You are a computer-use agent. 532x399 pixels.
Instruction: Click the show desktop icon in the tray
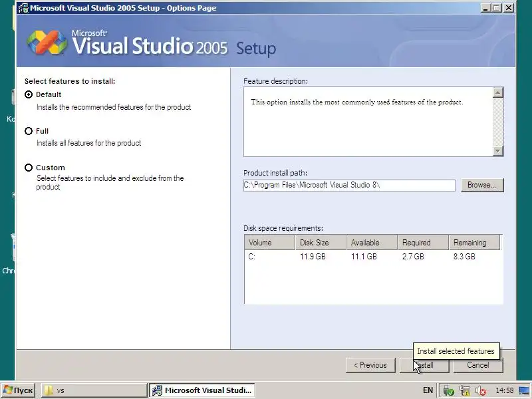[524, 391]
